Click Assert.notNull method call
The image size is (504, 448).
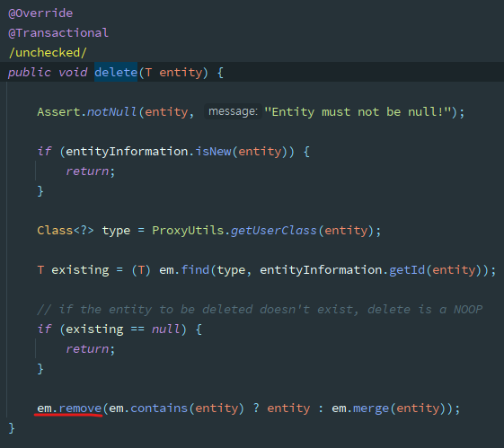tap(87, 111)
